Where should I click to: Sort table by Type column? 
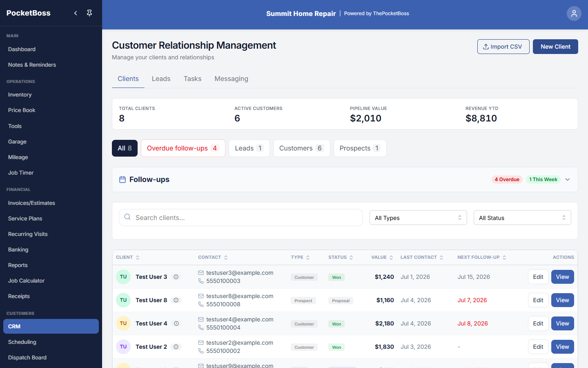pos(301,257)
